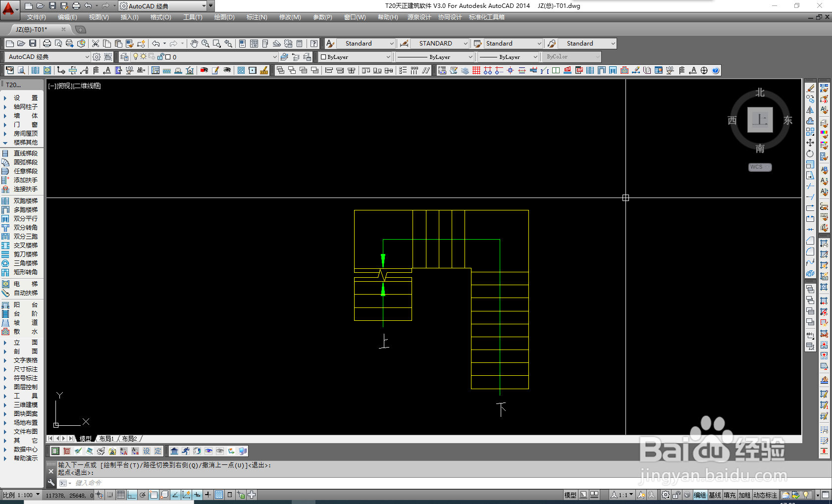Toggle Polar Tracking in status bar

143,495
